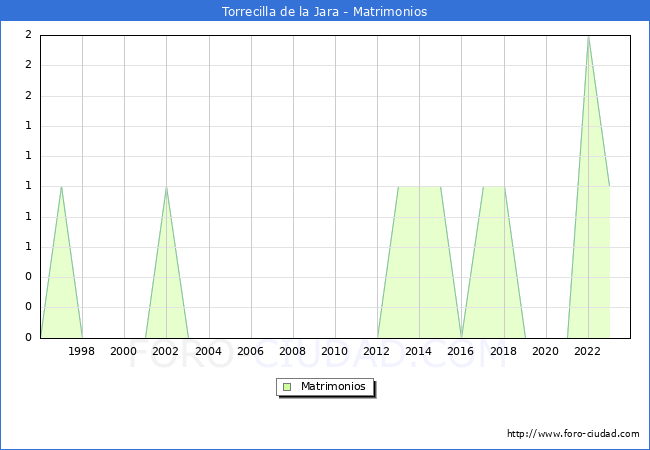
Task: Click the x-axis label 2014
Action: pos(419,351)
